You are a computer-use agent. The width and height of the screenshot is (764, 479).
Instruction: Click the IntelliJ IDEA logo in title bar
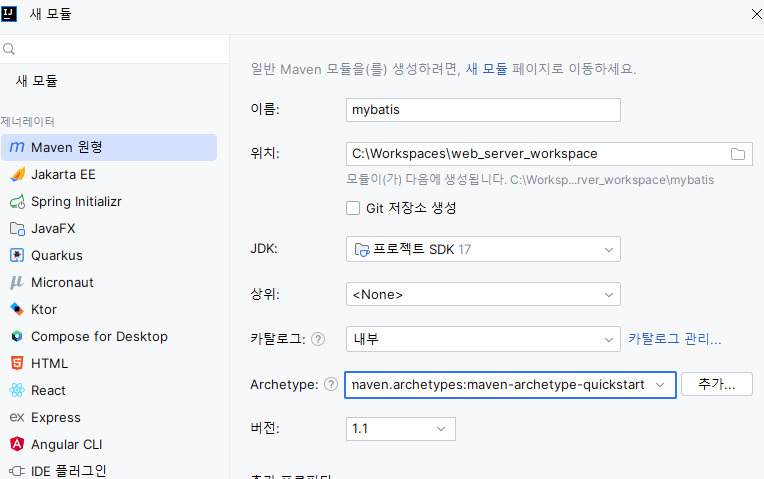(9, 14)
